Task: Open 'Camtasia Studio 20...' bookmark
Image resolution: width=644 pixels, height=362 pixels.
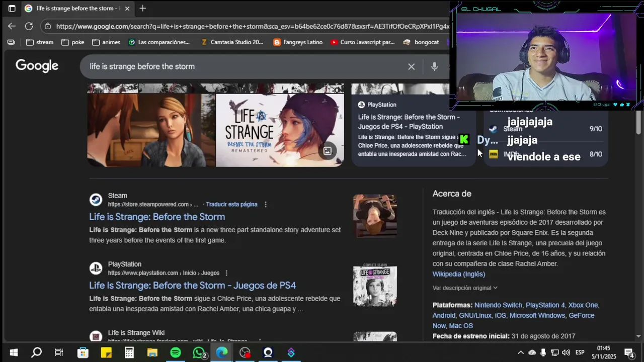Action: (x=232, y=42)
